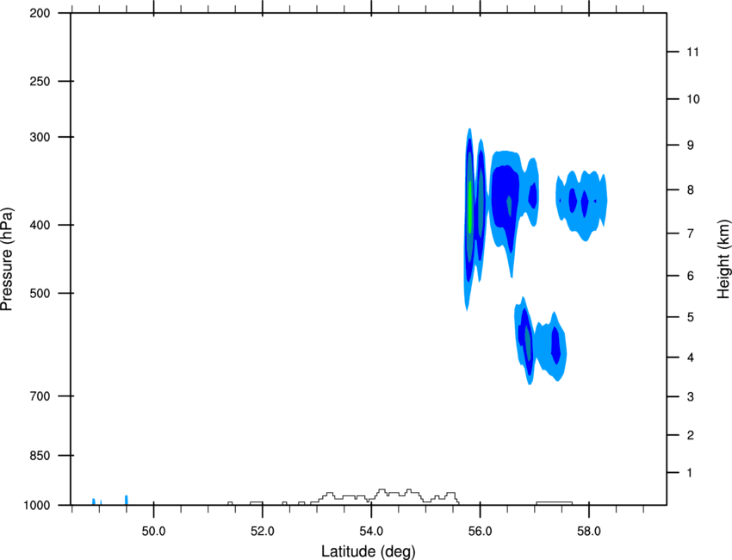Click the 850 pressure tick label
732x560 pixels.
pyautogui.click(x=40, y=456)
